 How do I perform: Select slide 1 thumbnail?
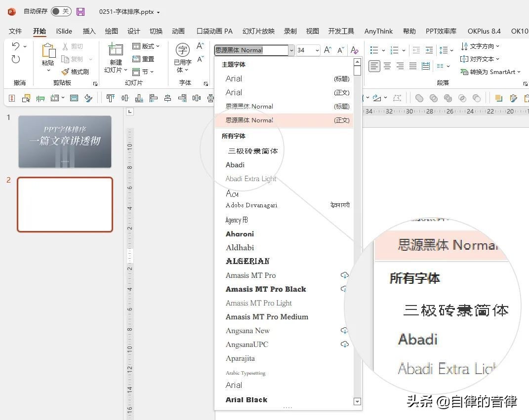[65, 142]
